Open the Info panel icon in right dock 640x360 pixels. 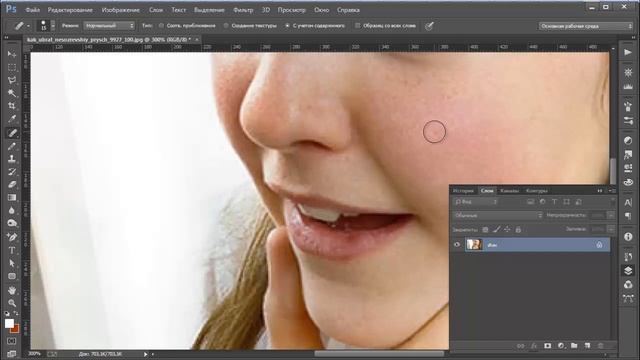tap(628, 237)
